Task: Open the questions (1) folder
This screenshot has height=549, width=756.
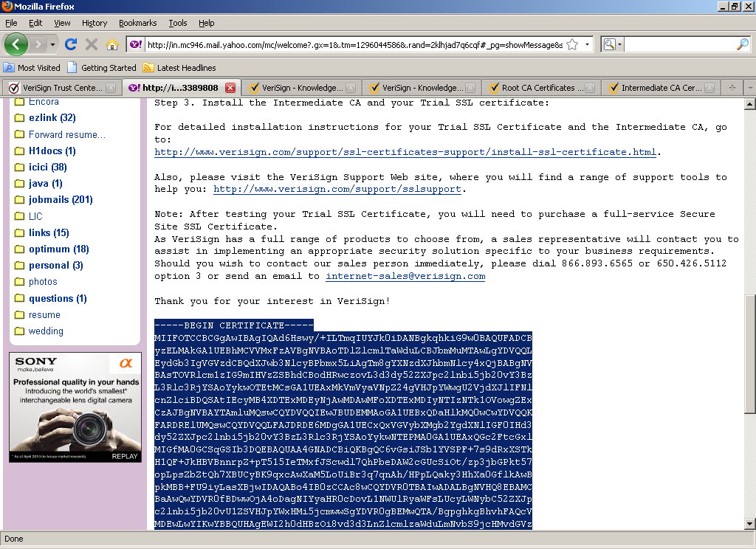Action: 58,298
